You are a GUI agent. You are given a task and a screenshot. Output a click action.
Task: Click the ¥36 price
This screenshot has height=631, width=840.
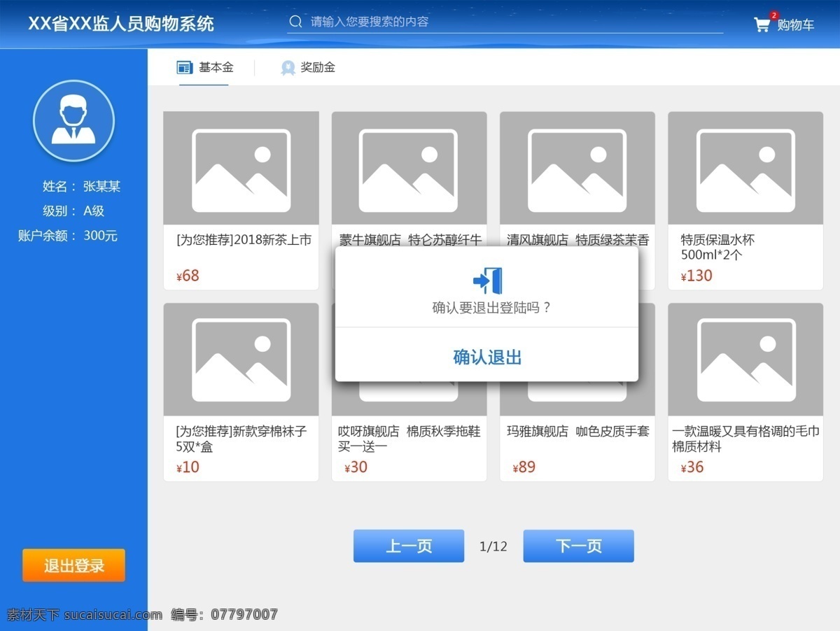click(692, 467)
